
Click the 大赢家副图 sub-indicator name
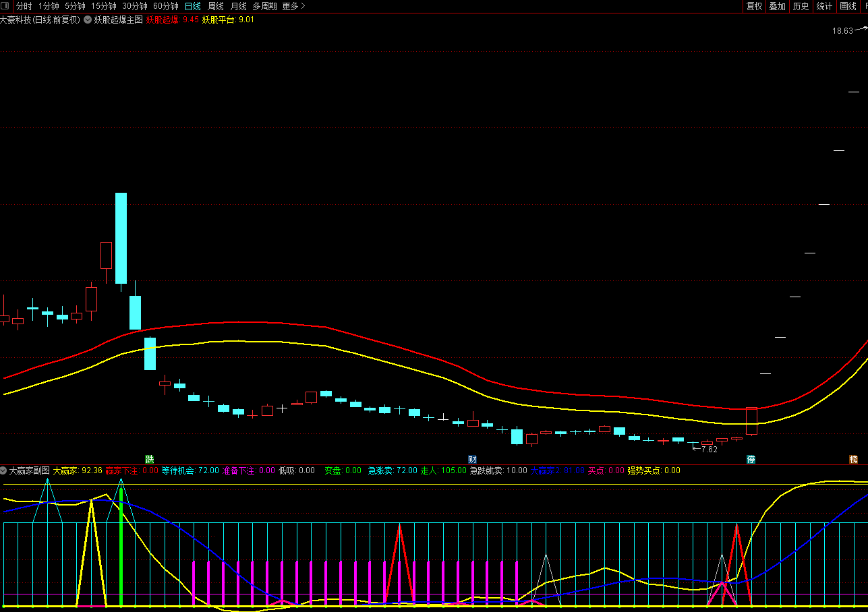(30, 470)
